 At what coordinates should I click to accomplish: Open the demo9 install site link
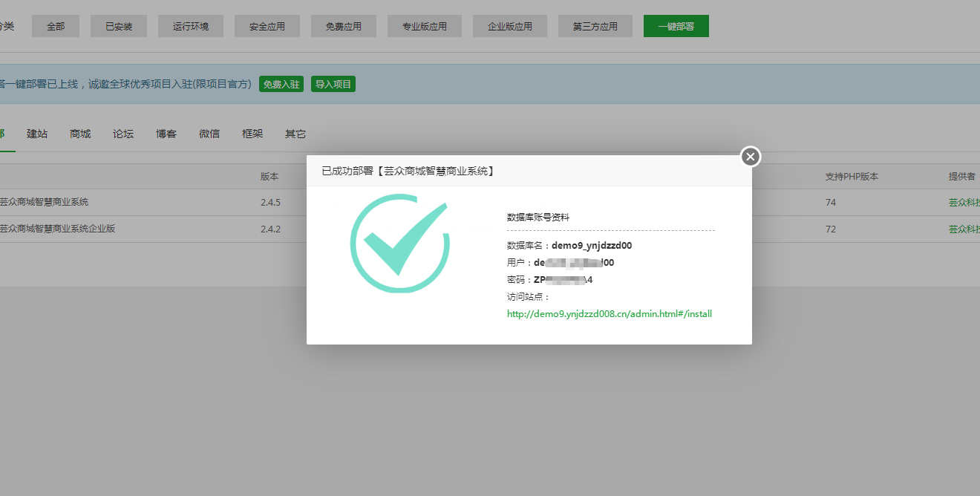point(610,314)
